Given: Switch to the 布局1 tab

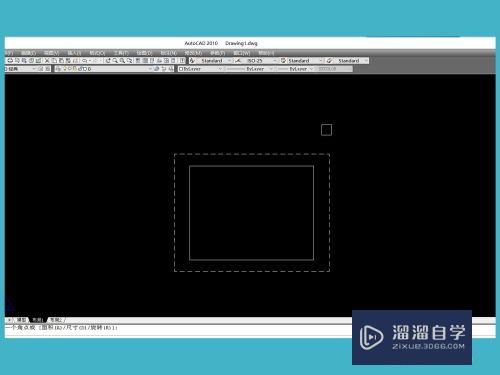Looking at the screenshot, I should [37, 320].
